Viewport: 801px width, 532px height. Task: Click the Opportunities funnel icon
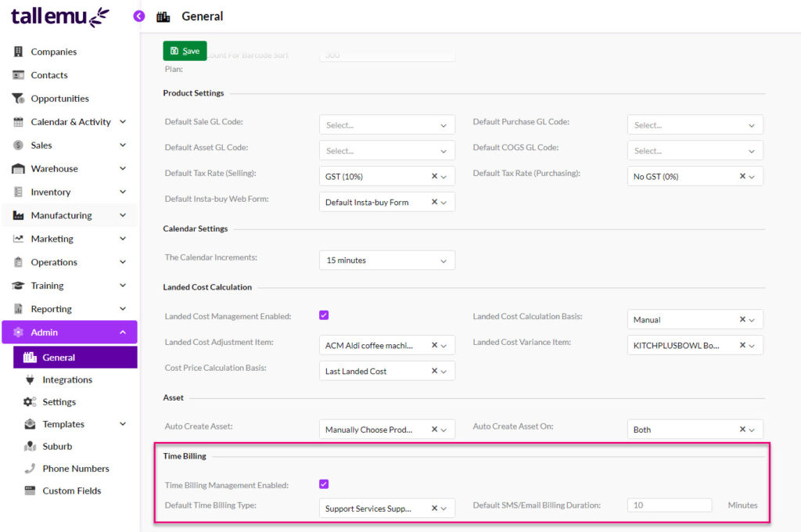tap(19, 99)
